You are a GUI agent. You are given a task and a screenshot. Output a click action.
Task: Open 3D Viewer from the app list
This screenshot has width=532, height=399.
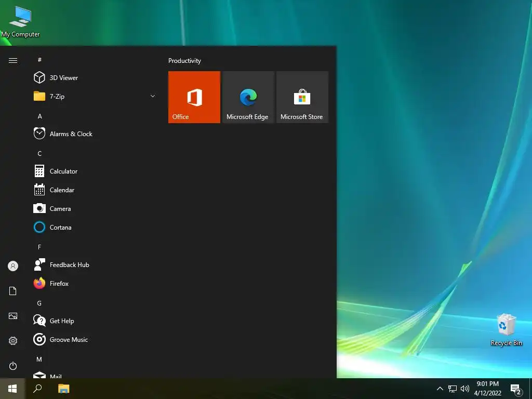[x=95, y=78]
